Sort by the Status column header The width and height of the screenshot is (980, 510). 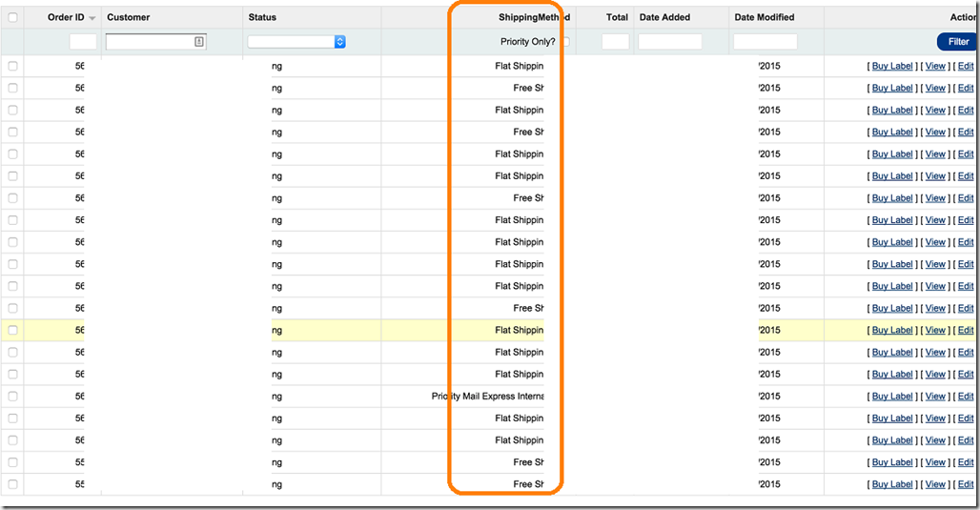[262, 17]
